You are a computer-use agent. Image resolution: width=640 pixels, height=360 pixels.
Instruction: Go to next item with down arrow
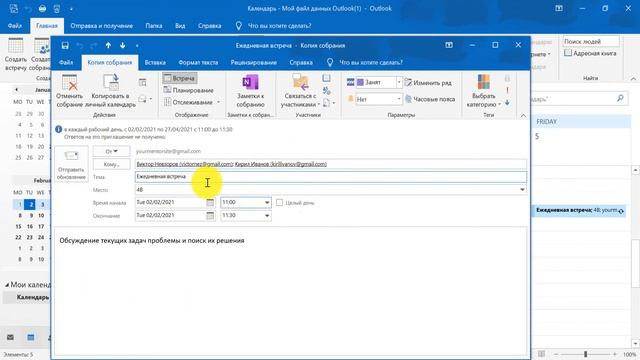[122, 45]
